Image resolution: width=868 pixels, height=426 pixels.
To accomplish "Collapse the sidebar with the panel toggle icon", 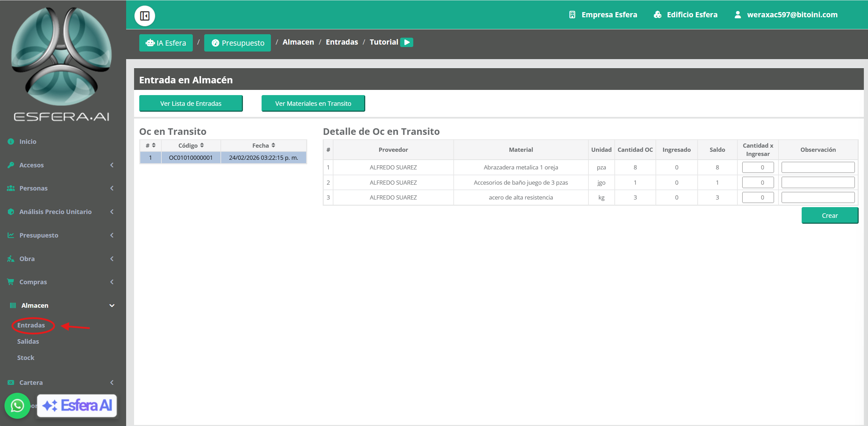I will tap(144, 16).
